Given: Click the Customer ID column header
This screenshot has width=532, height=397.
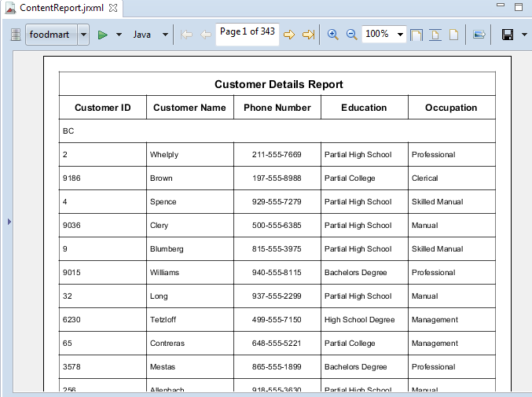Looking at the screenshot, I should point(102,108).
